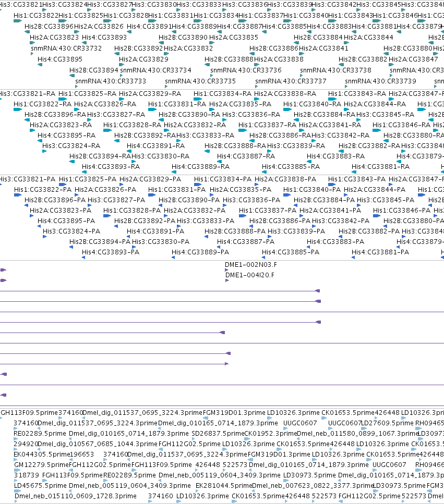Click the 318739 feature label
Viewport: 444px width, 504px height.
(x=27, y=475)
